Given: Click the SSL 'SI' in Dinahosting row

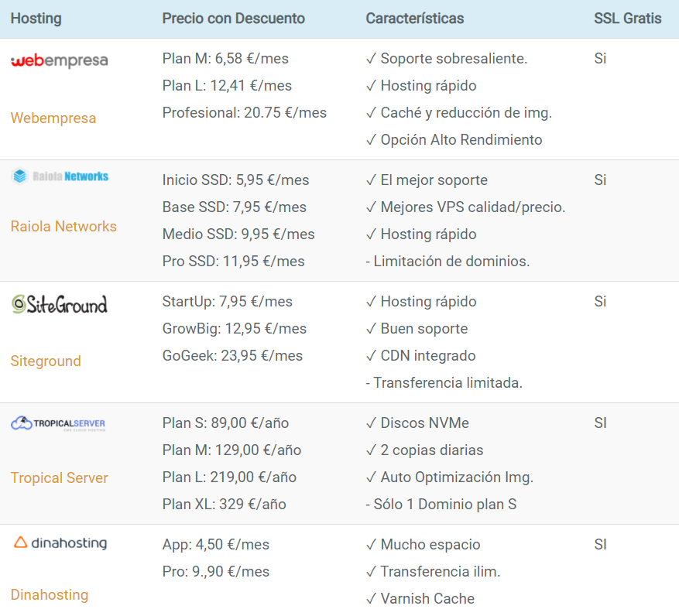Looking at the screenshot, I should click(x=600, y=545).
